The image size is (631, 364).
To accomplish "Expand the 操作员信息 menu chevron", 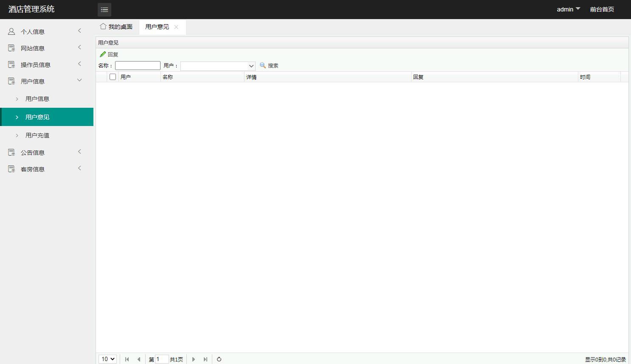I will 79,64.
